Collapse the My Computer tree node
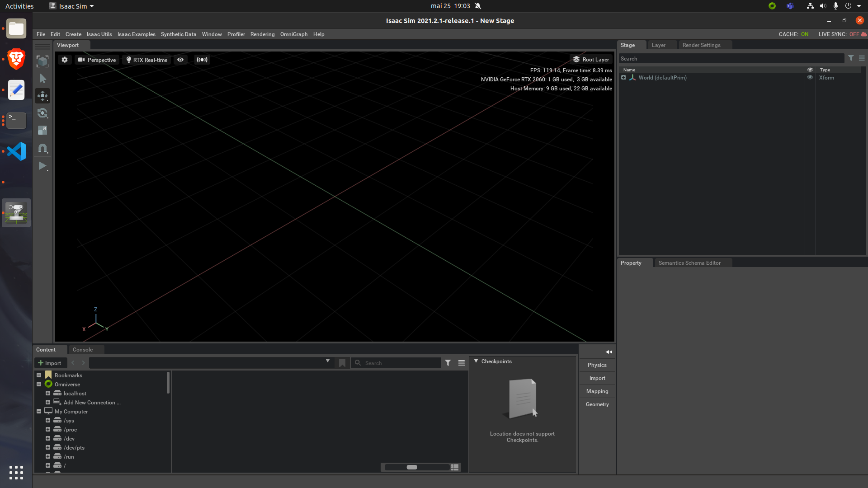Image resolution: width=868 pixels, height=488 pixels. tap(39, 411)
